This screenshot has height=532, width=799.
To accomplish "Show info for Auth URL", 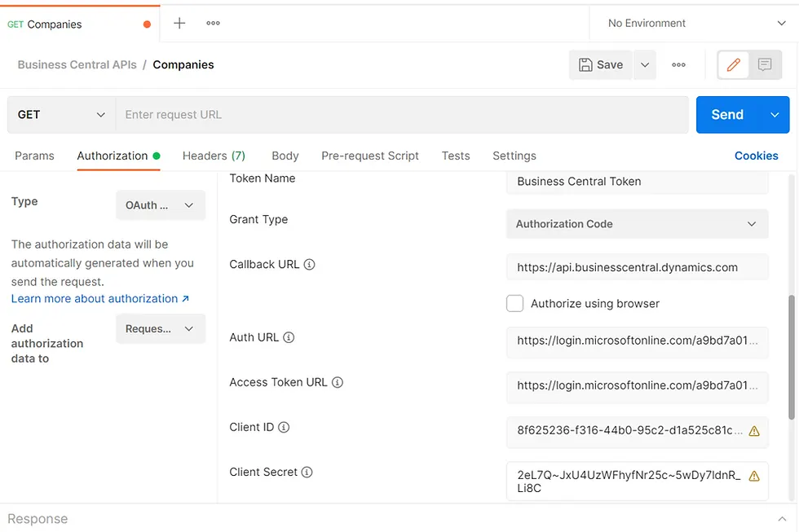I will click(x=289, y=337).
